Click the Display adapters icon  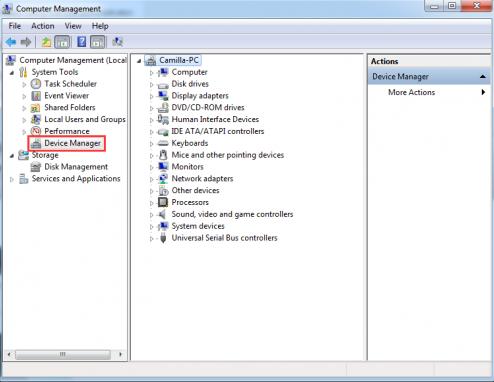(163, 96)
